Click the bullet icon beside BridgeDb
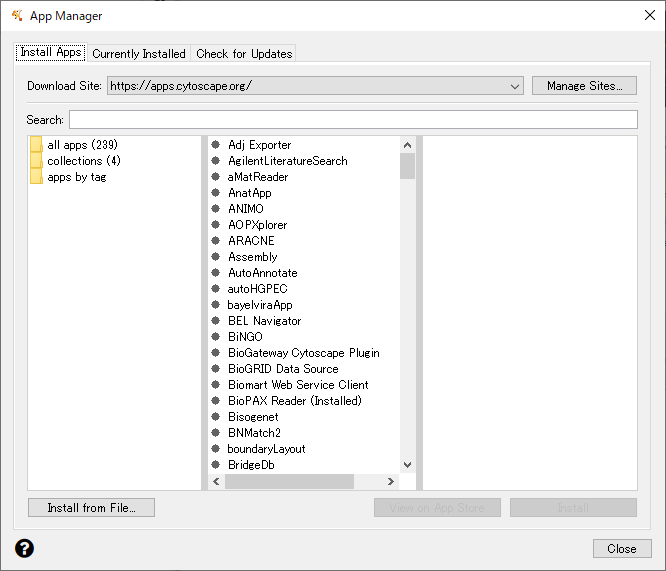The image size is (666, 571). coord(217,465)
